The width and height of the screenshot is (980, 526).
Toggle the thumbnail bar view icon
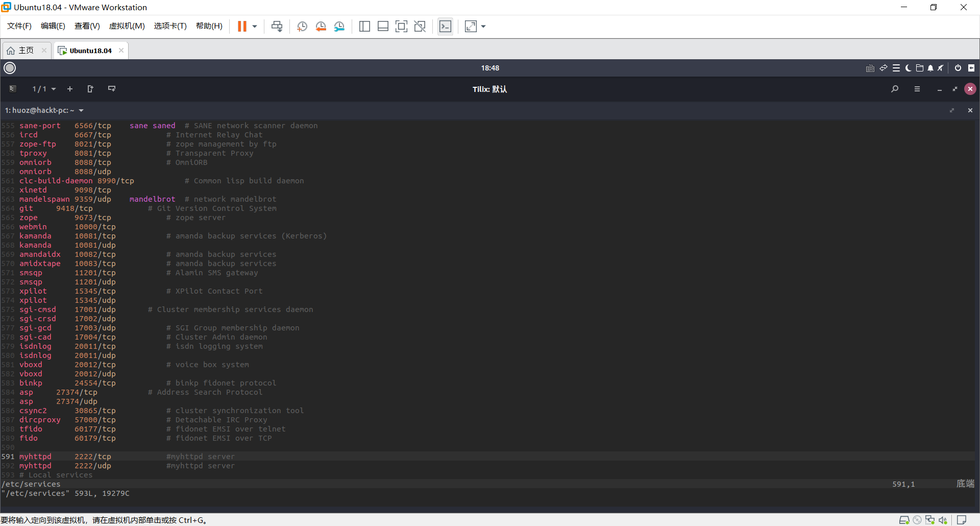coord(383,26)
